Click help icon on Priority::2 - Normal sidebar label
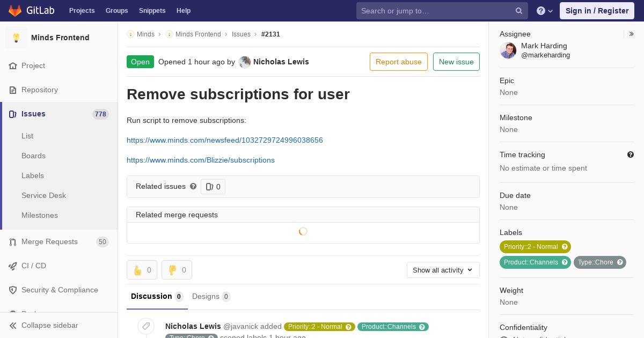This screenshot has height=338, width=644. tap(564, 247)
